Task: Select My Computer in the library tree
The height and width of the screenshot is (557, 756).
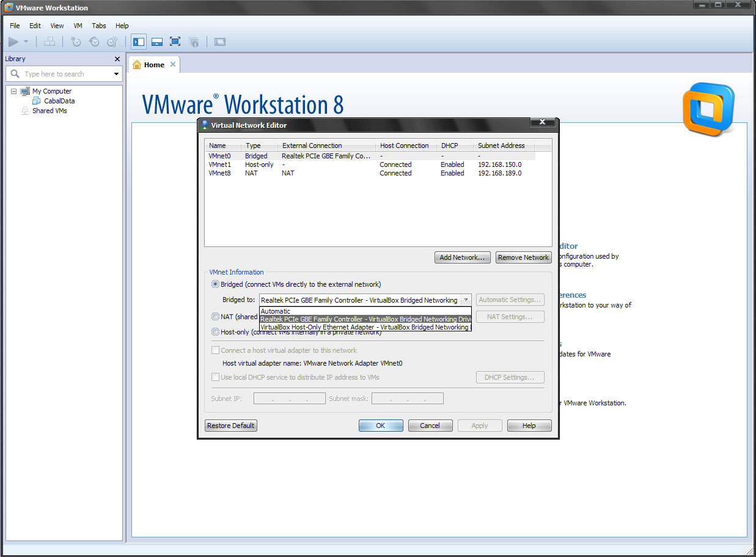Action: (52, 91)
